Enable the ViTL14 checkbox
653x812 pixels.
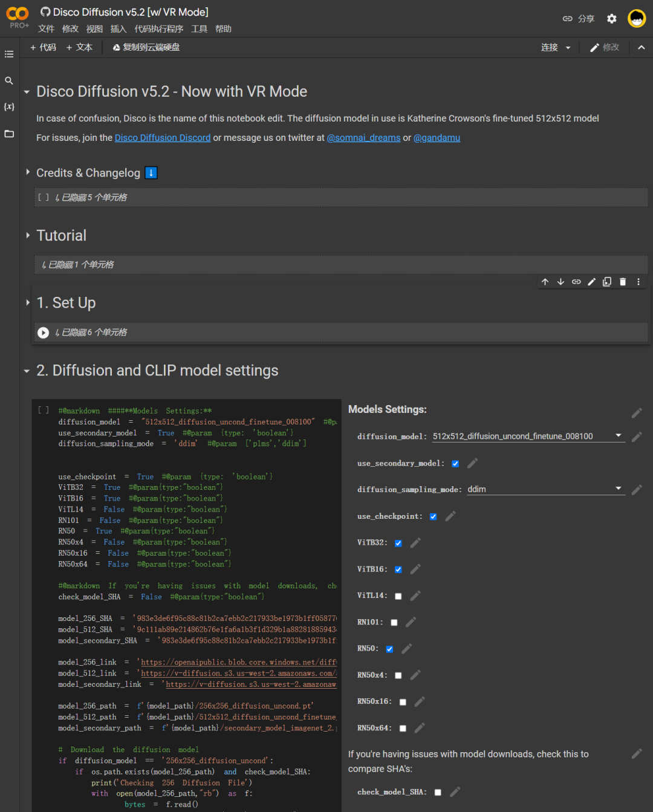coord(398,596)
